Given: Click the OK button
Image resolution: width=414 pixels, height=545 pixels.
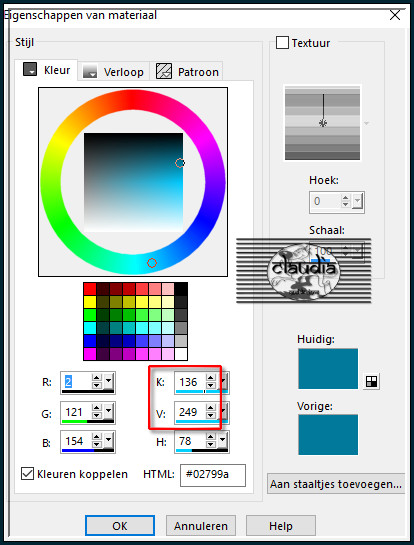Looking at the screenshot, I should [120, 526].
